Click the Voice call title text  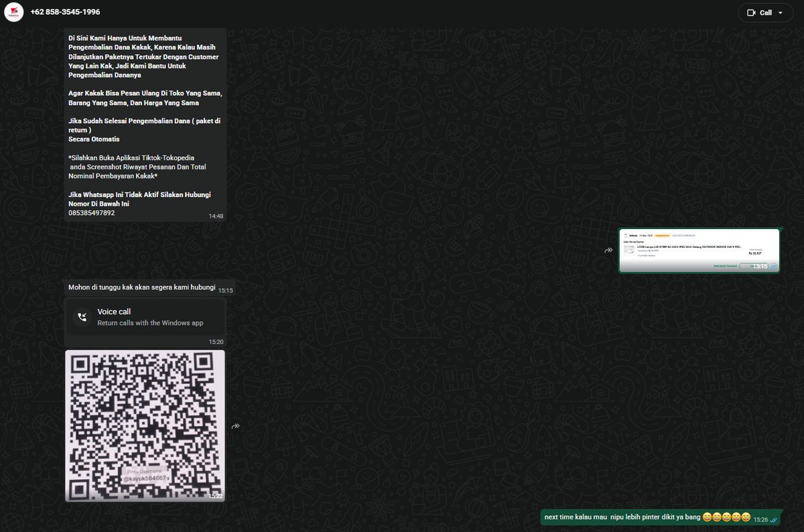[x=114, y=312]
